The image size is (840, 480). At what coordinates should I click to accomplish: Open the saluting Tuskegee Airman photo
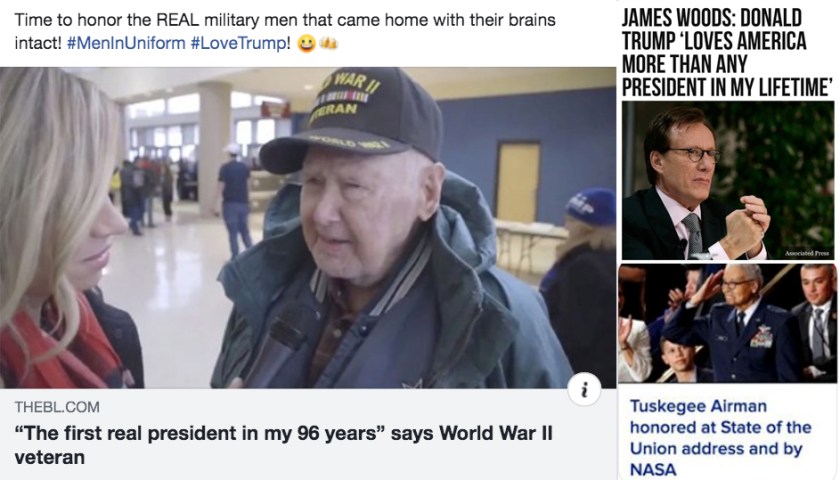[x=728, y=323]
